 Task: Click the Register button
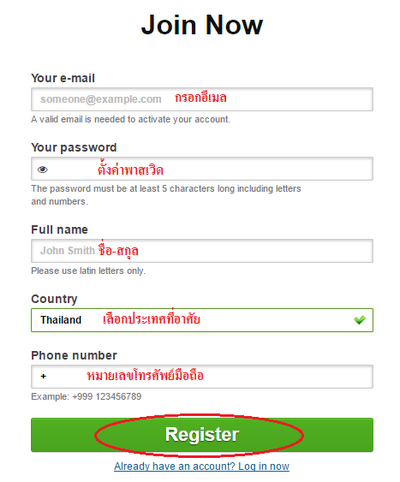click(x=202, y=435)
